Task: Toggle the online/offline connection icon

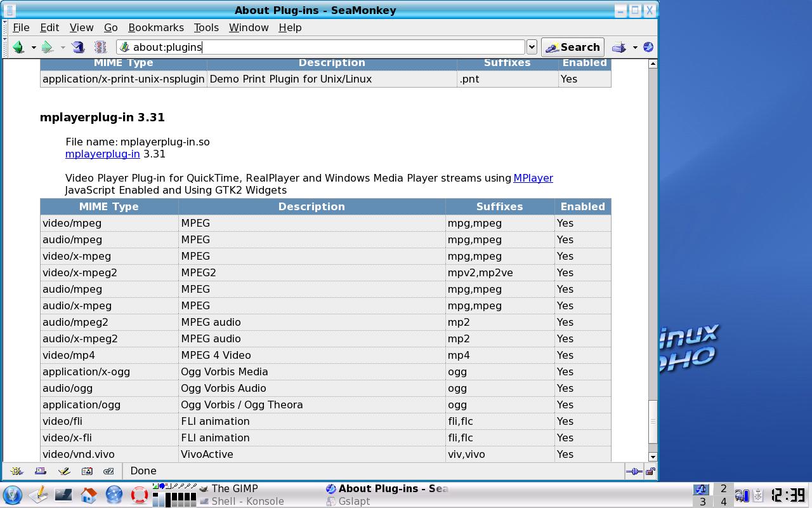Action: pyautogui.click(x=634, y=471)
